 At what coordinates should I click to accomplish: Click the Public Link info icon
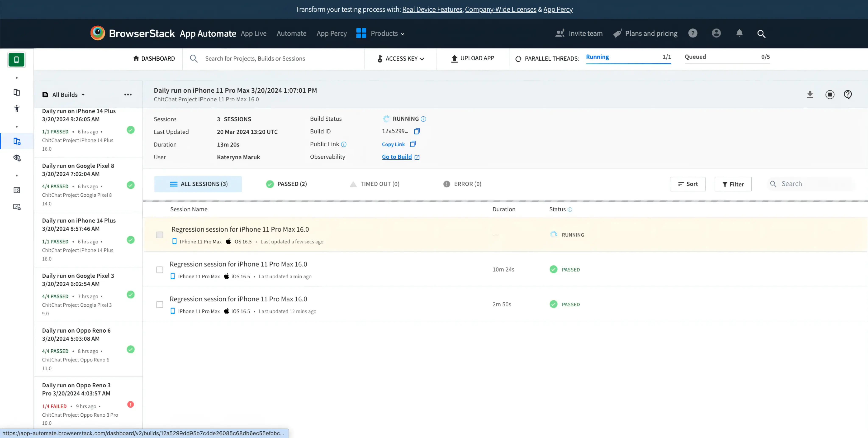[344, 144]
